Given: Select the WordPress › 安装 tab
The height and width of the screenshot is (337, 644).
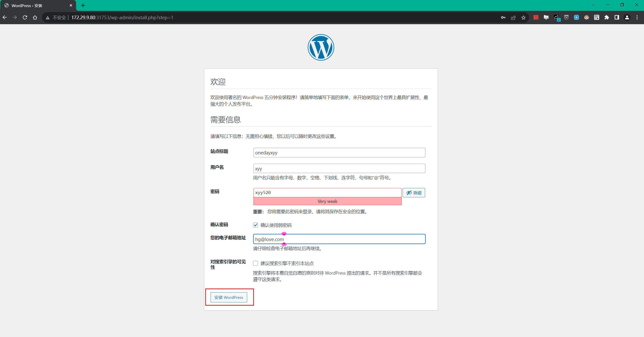Looking at the screenshot, I should (38, 6).
